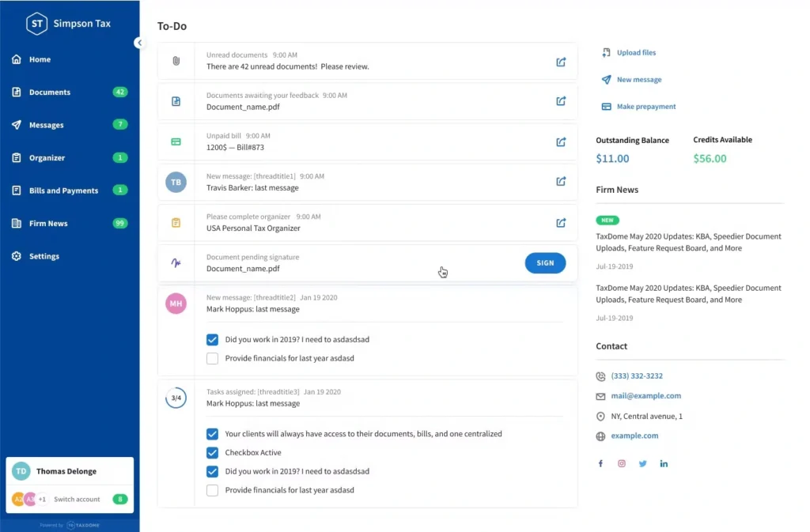Viewport: 810px width, 532px height.
Task: Click the Thomas Delonge profile avatar
Action: point(21,471)
